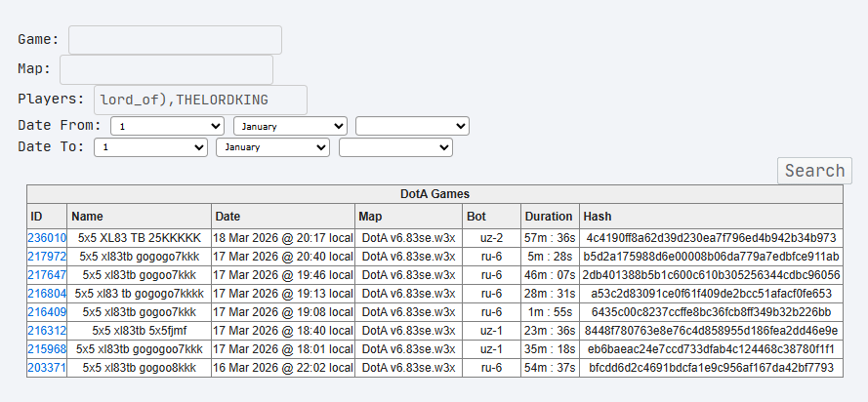
Task: Click the Date From: label
Action: coord(60,125)
